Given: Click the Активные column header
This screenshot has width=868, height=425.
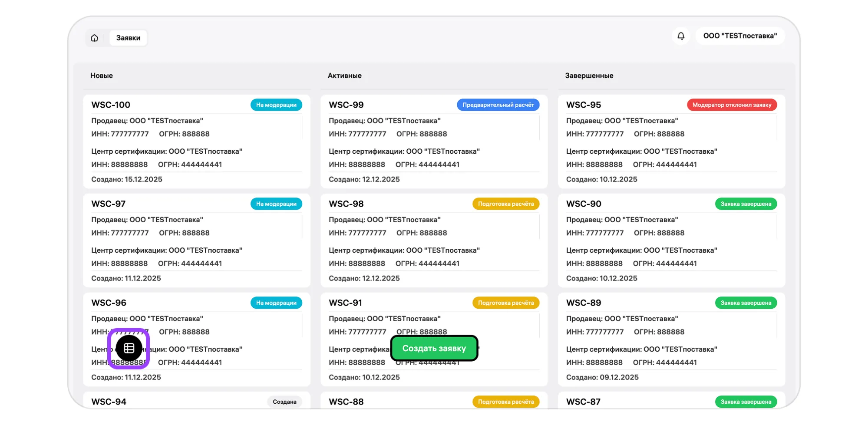Looking at the screenshot, I should tap(344, 76).
